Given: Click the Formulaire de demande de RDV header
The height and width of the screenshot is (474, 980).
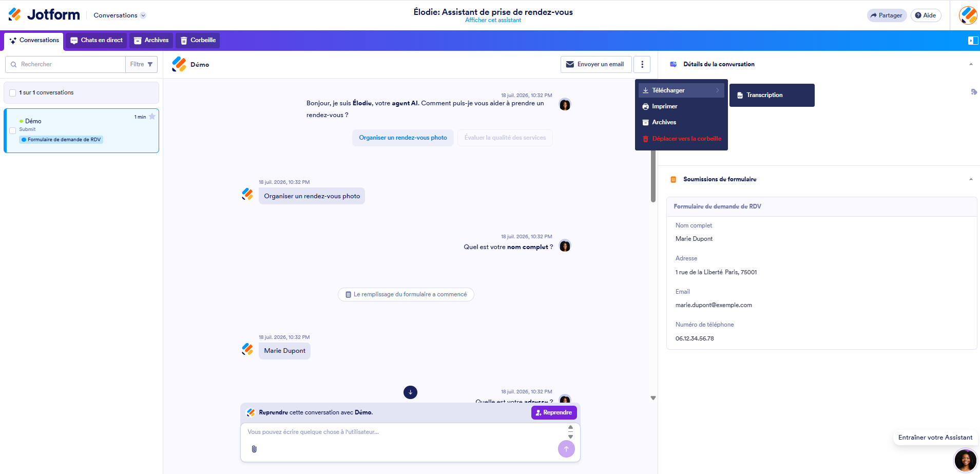Looking at the screenshot, I should coord(822,206).
